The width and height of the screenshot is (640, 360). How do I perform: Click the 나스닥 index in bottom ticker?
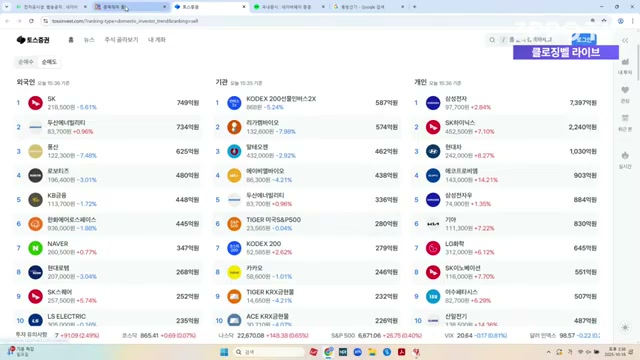pos(263,336)
